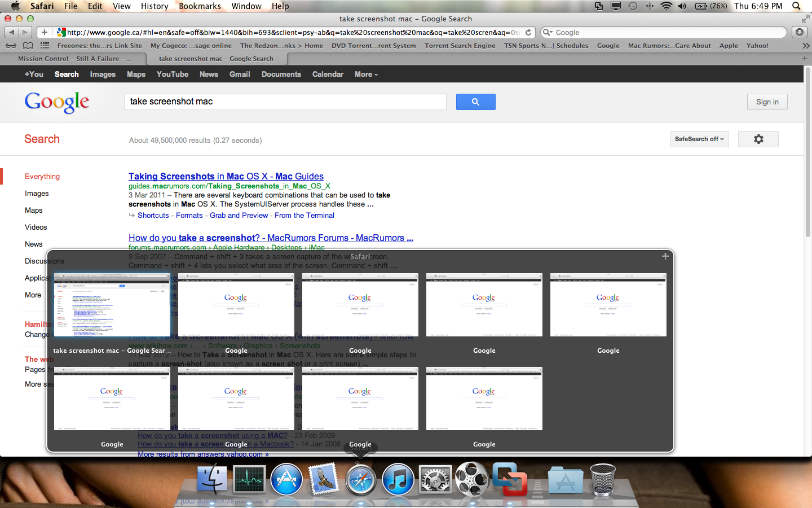This screenshot has width=812, height=508.
Task: Open the Wi-Fi status menu
Action: [x=667, y=6]
